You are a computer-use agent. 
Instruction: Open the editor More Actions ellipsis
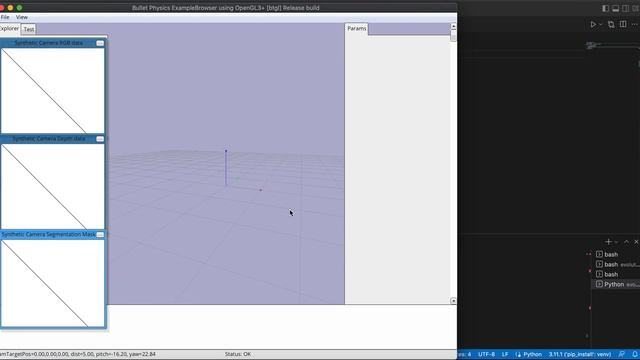635,24
